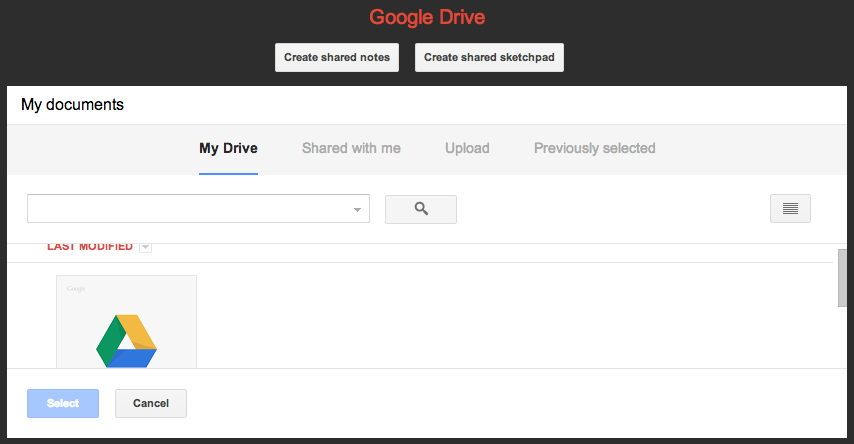Viewport: 854px width, 444px height.
Task: Click the Google Drive title text
Action: pos(427,17)
